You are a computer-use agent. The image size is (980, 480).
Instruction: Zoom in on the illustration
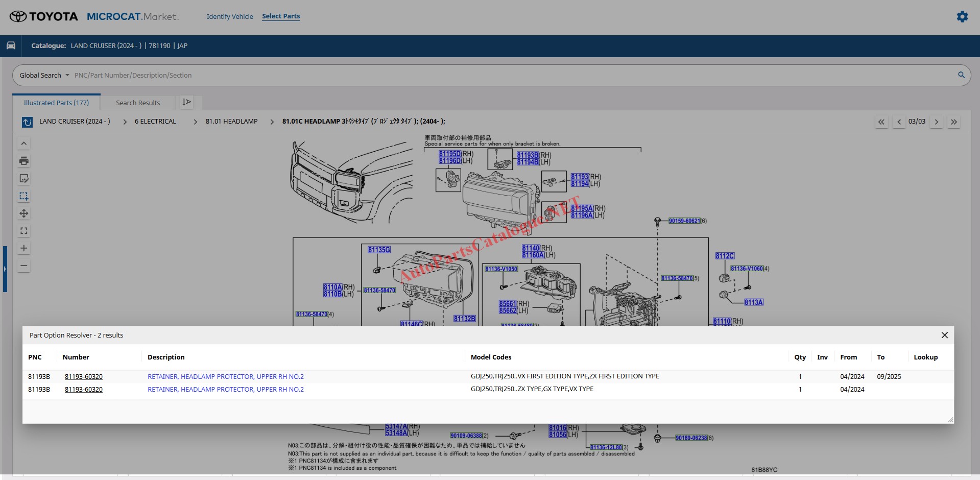pyautogui.click(x=24, y=248)
